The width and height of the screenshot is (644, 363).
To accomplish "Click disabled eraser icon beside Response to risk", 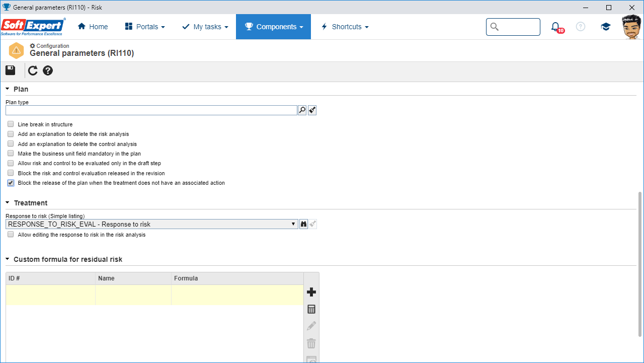I will coord(313,224).
